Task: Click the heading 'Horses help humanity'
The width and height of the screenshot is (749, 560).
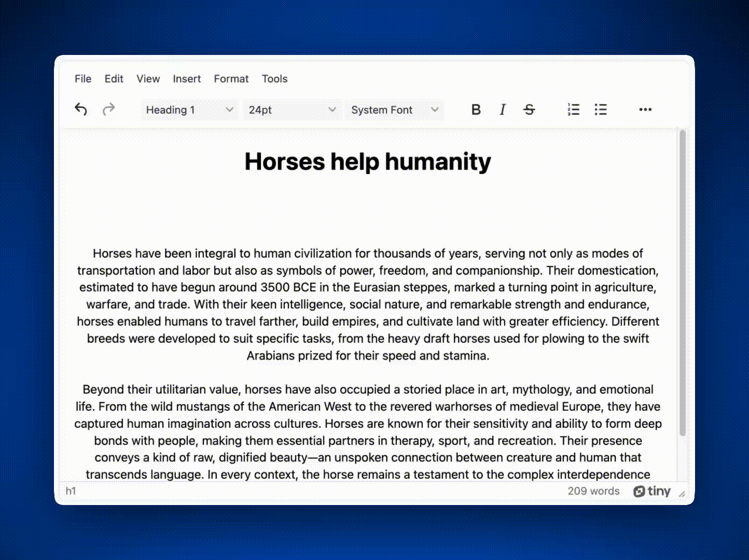Action: 368,161
